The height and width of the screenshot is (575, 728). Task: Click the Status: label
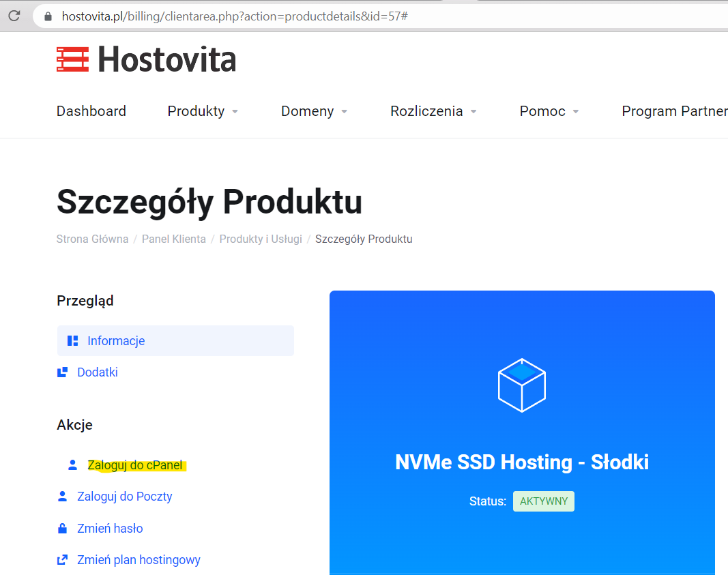[488, 501]
